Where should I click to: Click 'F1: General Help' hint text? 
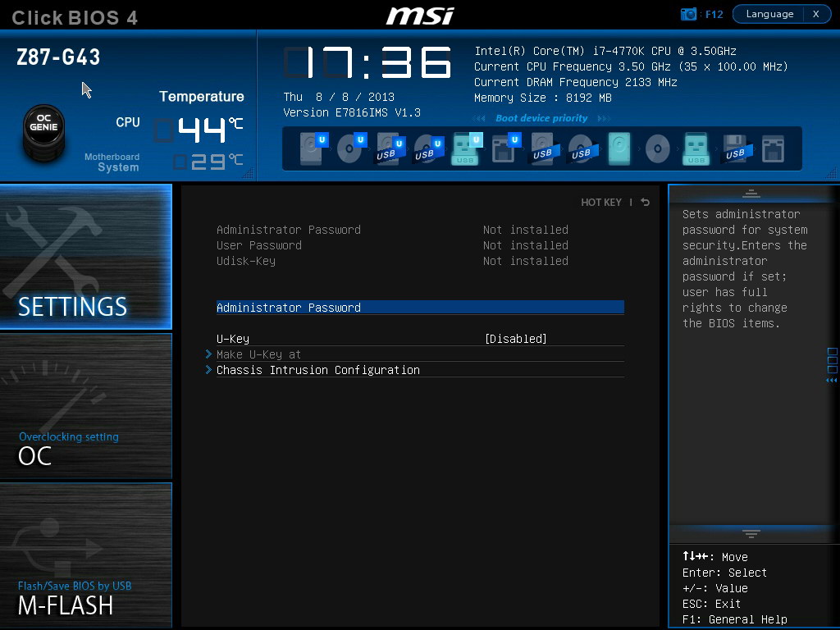[x=734, y=619]
